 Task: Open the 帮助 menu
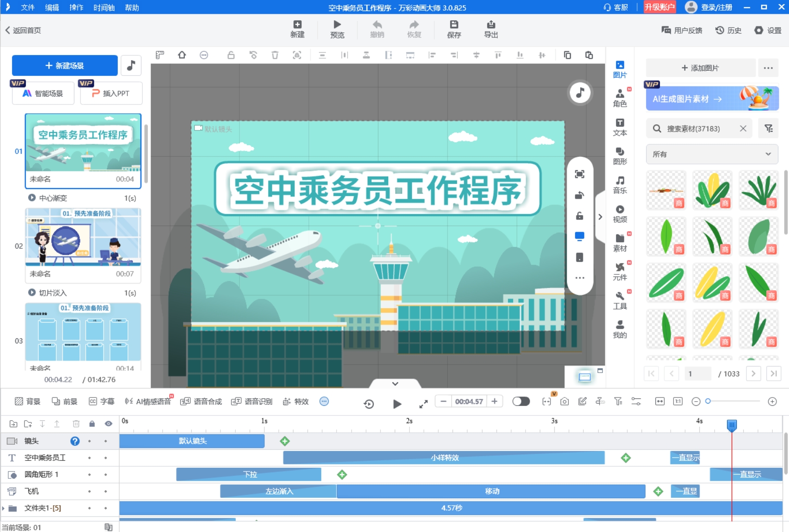click(131, 7)
